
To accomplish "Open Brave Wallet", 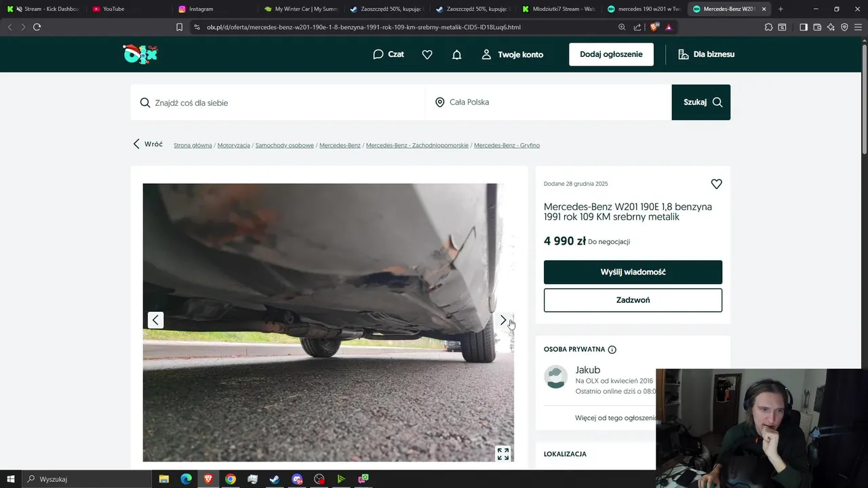I will (x=817, y=27).
